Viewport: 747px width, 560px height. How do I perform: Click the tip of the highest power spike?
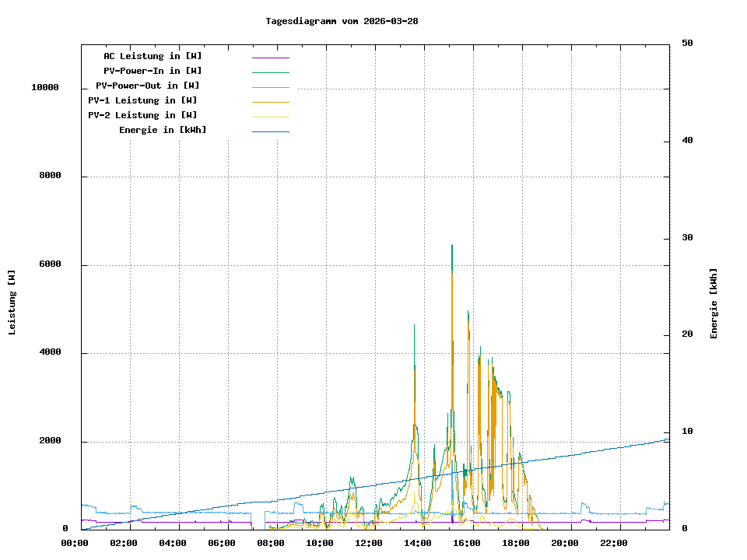click(x=452, y=245)
